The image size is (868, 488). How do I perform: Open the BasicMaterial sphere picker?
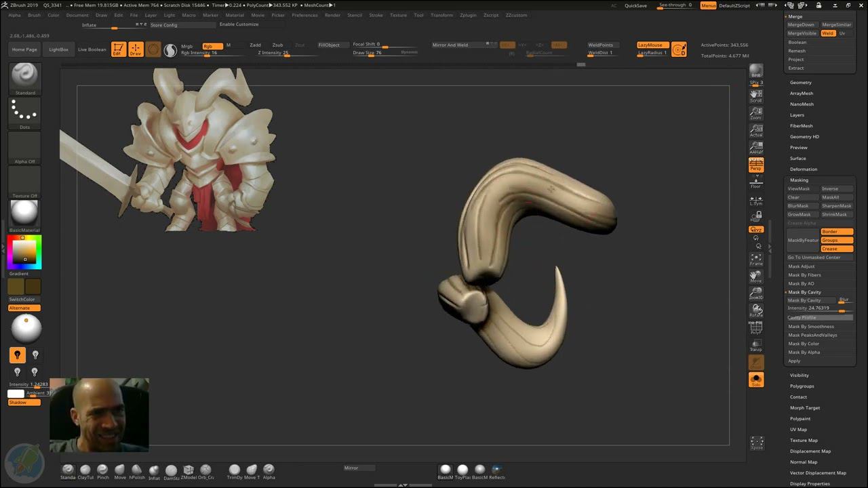pyautogui.click(x=25, y=213)
